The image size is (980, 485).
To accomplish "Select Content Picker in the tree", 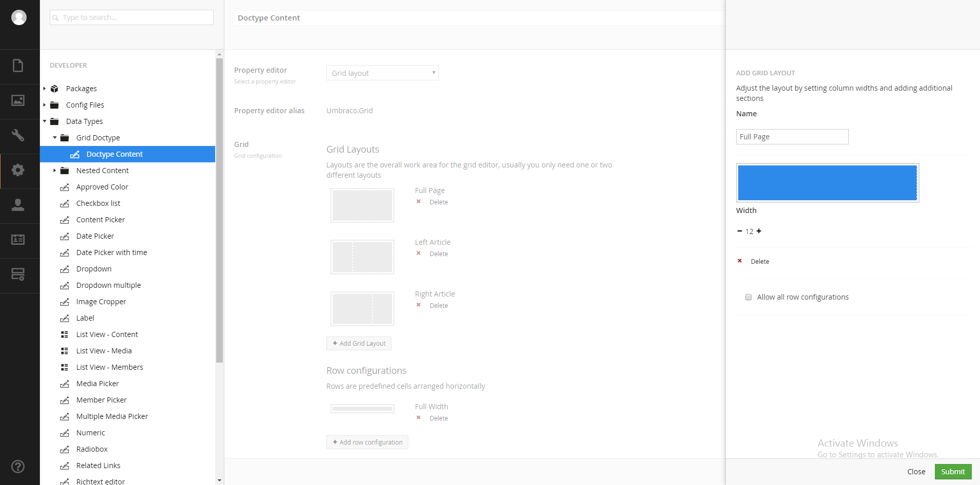I will click(100, 220).
